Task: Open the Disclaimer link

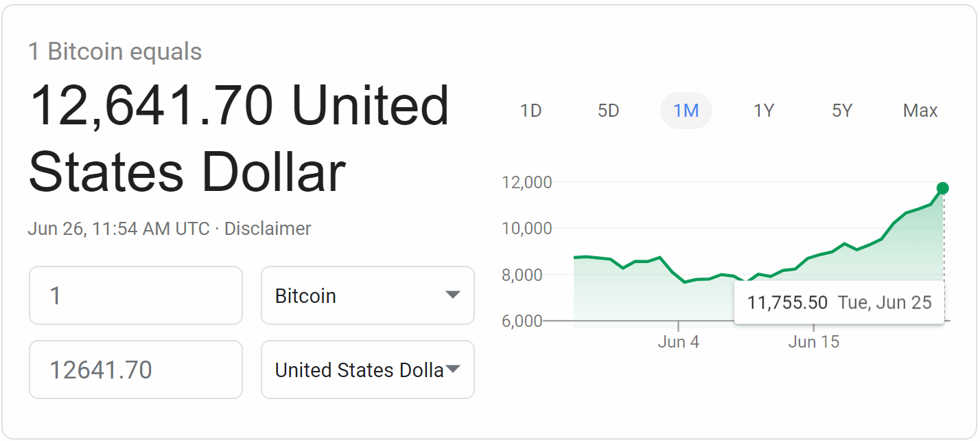Action: coord(268,229)
